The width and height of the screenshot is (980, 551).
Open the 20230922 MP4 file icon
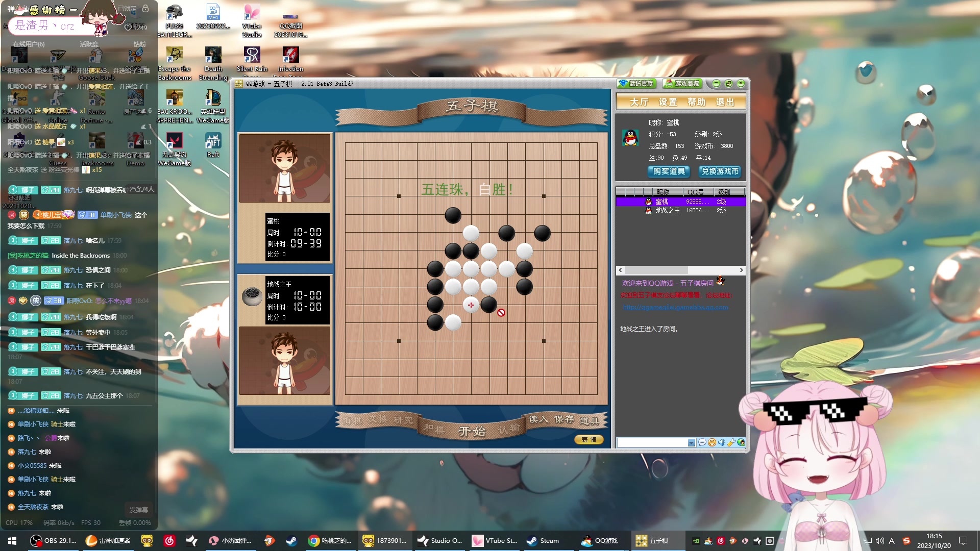pos(213,16)
